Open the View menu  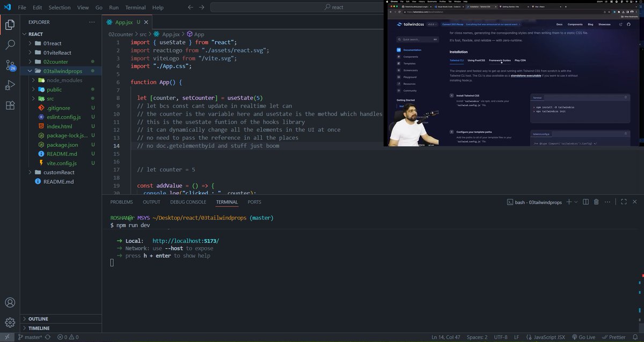pyautogui.click(x=83, y=8)
